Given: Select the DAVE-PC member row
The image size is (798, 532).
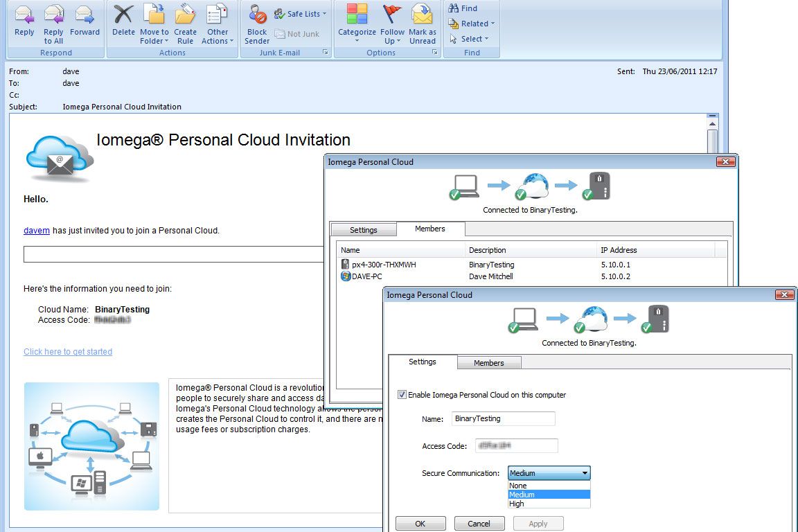Looking at the screenshot, I should pos(532,276).
